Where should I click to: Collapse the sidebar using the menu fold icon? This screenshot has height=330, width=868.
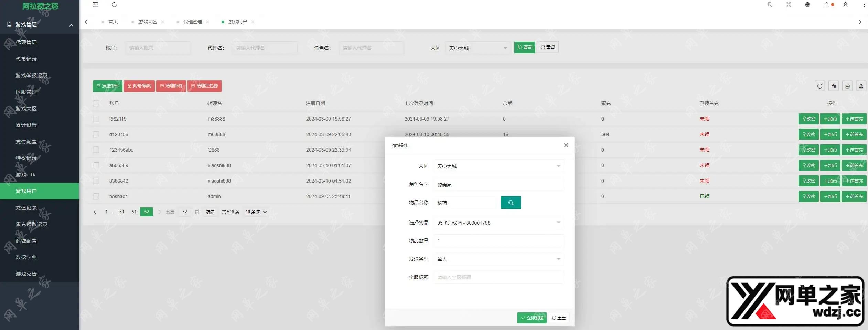[96, 4]
